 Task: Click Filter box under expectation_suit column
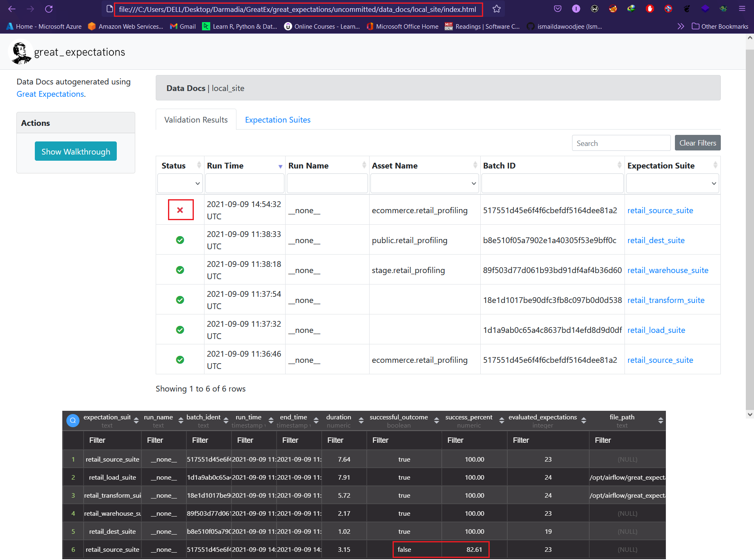(x=112, y=440)
